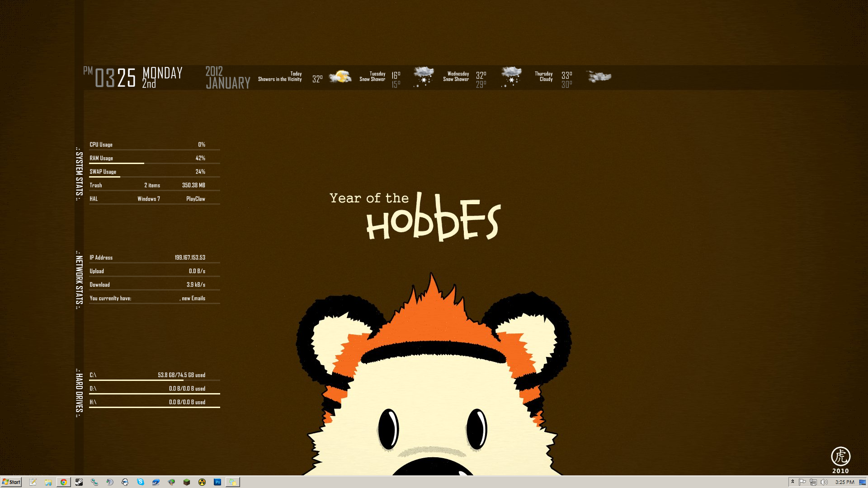Viewport: 868px width, 488px height.
Task: Open Skype from the taskbar
Action: [141, 482]
